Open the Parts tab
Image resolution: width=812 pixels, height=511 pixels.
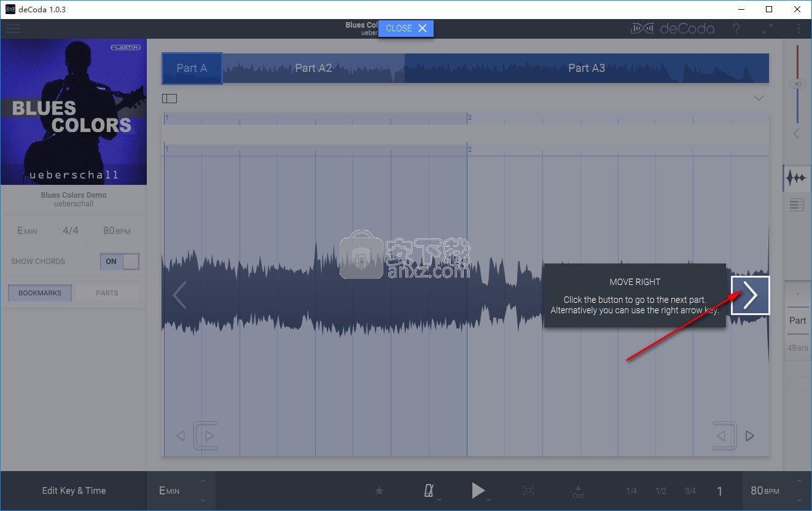107,293
